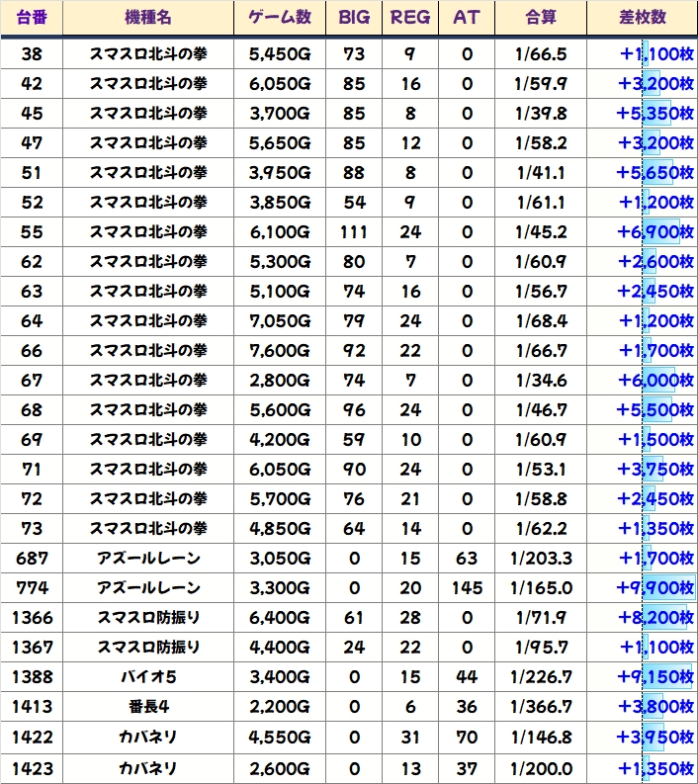Click the バイオ5 machine name

(148, 677)
